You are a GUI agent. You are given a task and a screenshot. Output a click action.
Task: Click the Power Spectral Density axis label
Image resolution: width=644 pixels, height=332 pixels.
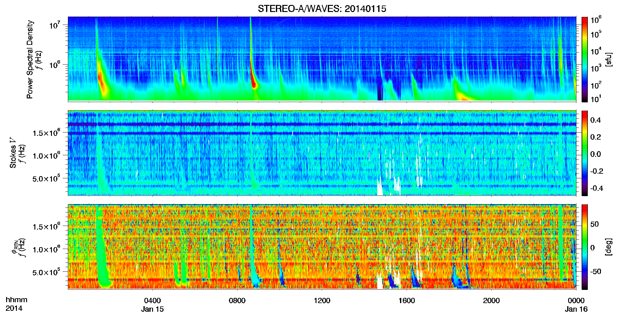pos(30,59)
